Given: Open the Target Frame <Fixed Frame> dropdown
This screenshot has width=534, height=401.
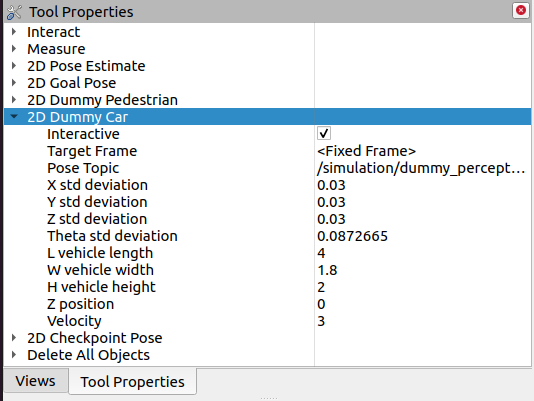Looking at the screenshot, I should click(x=423, y=151).
